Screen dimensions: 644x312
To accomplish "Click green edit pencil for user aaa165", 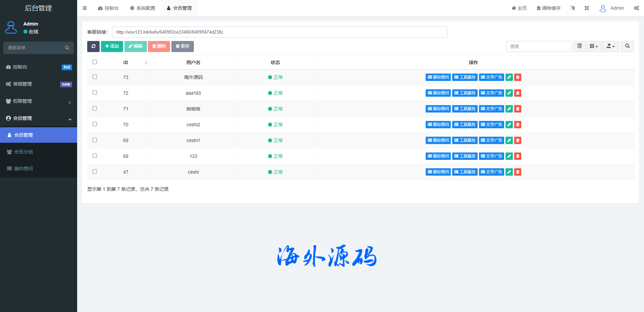I will pos(509,93).
